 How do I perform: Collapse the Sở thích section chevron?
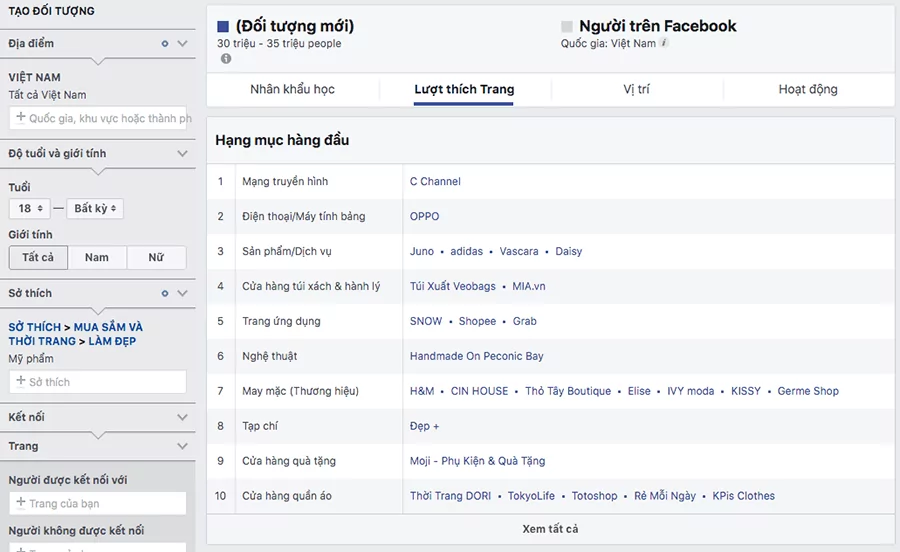tap(183, 293)
